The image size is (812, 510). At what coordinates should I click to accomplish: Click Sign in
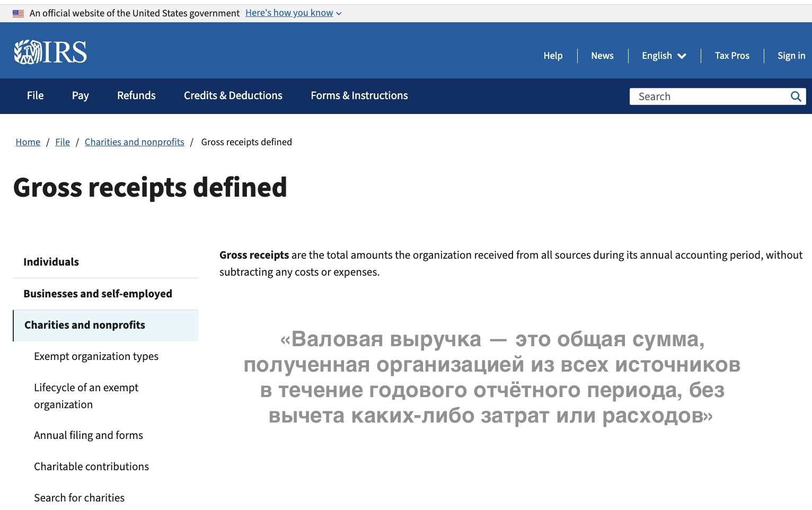(791, 56)
